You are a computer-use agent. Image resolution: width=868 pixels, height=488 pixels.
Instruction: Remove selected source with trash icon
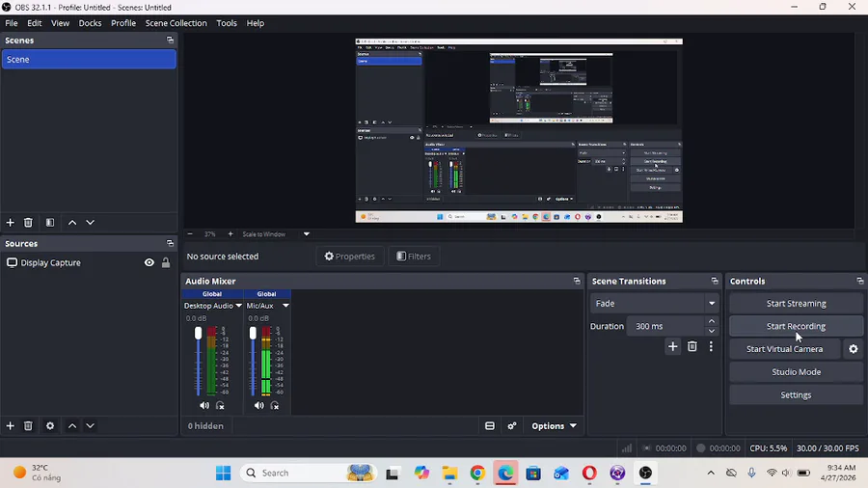[28, 425]
